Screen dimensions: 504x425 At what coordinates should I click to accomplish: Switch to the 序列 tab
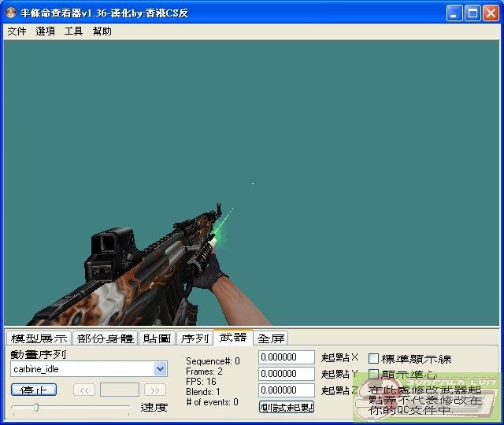(x=194, y=338)
